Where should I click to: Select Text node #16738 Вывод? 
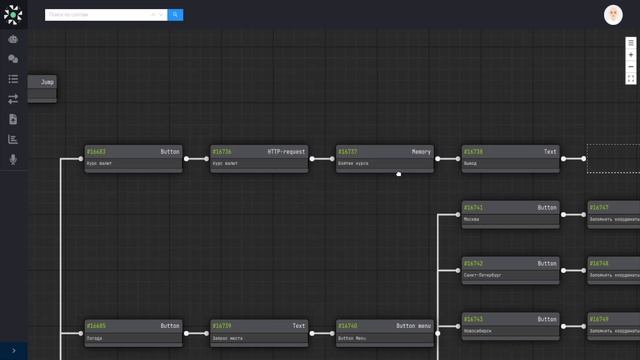(511, 159)
